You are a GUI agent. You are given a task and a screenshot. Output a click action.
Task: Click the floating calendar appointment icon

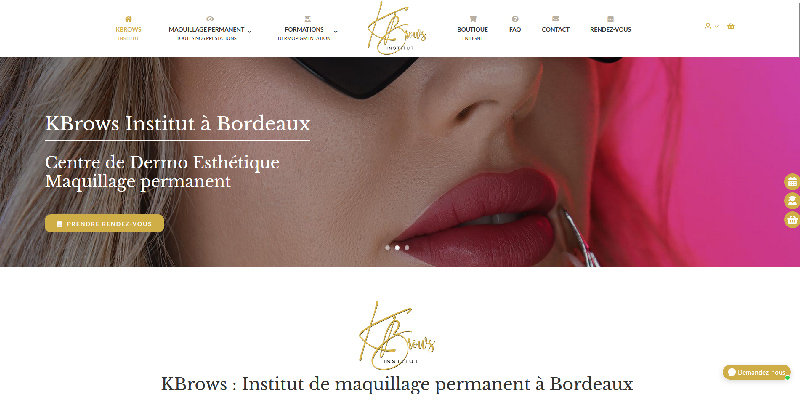click(792, 181)
